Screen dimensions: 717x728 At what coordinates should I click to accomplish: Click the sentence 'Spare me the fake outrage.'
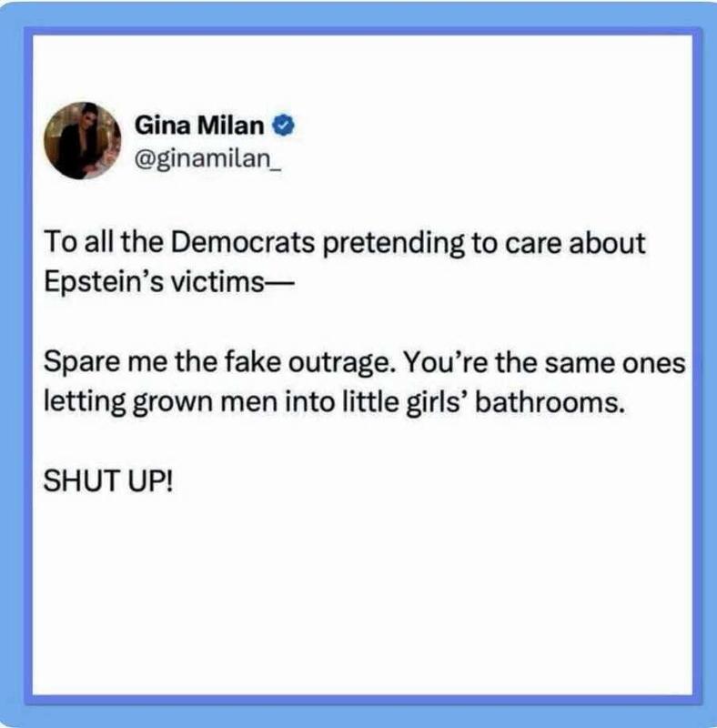(220, 362)
